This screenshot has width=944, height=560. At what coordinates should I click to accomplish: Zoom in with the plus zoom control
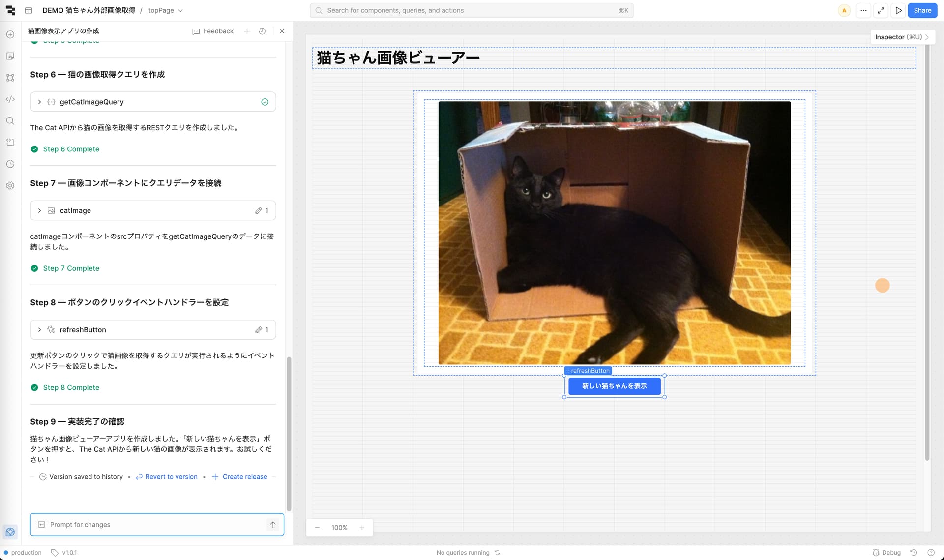[362, 528]
